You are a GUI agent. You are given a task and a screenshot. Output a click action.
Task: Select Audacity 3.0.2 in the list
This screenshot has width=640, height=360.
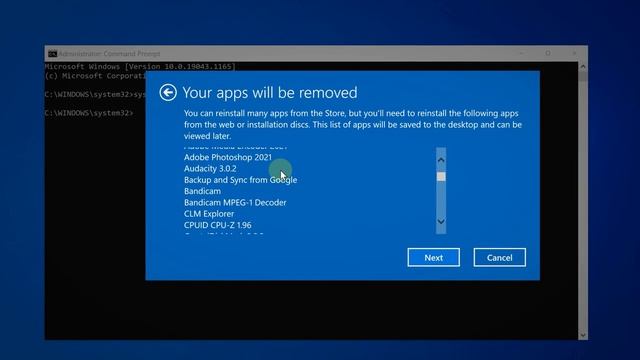(x=210, y=169)
